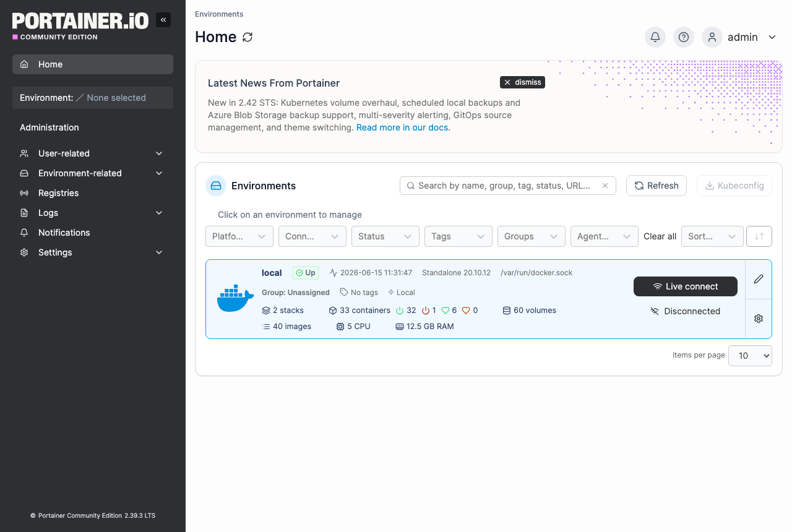Toggle the sort order arrows button
Image resolution: width=792 pixels, height=532 pixels.
pos(759,236)
